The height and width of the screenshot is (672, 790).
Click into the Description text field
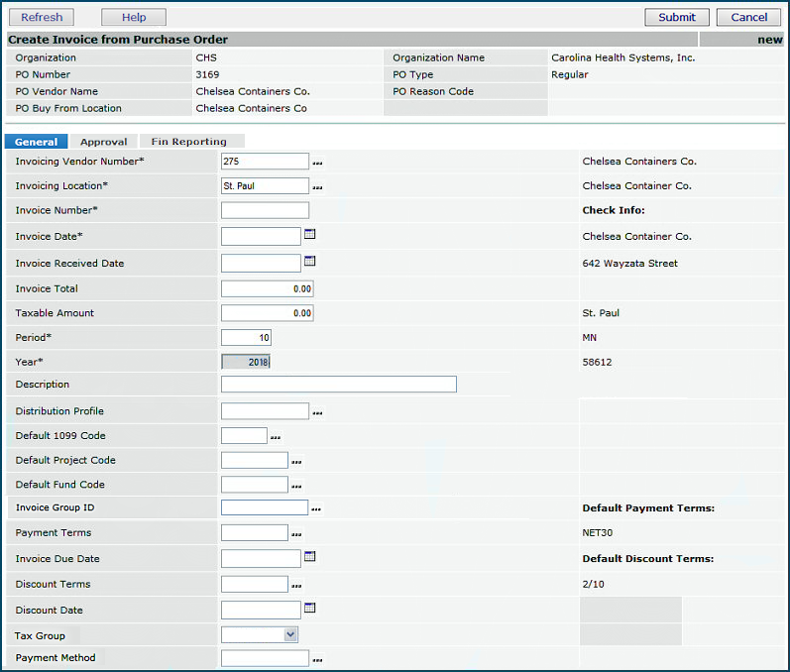(x=338, y=385)
